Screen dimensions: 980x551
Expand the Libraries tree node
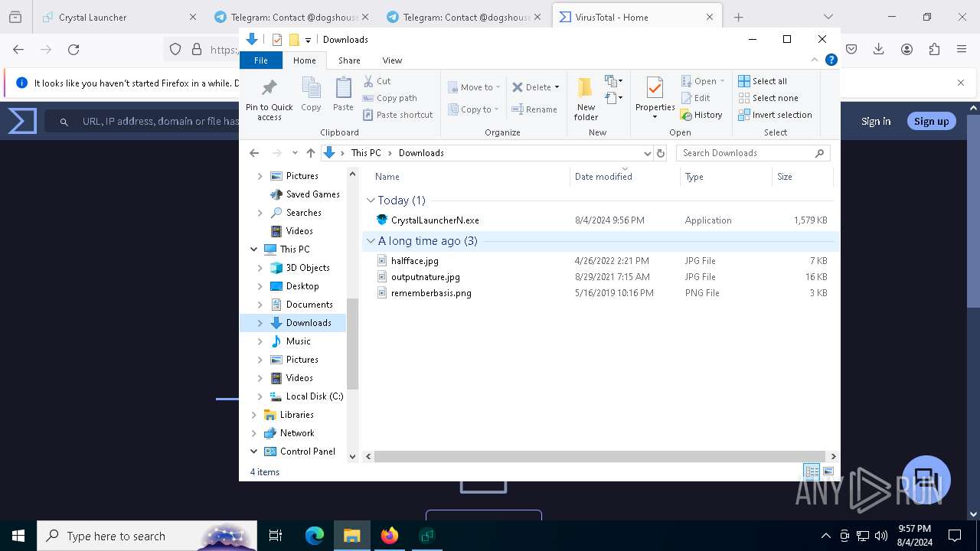pyautogui.click(x=253, y=415)
